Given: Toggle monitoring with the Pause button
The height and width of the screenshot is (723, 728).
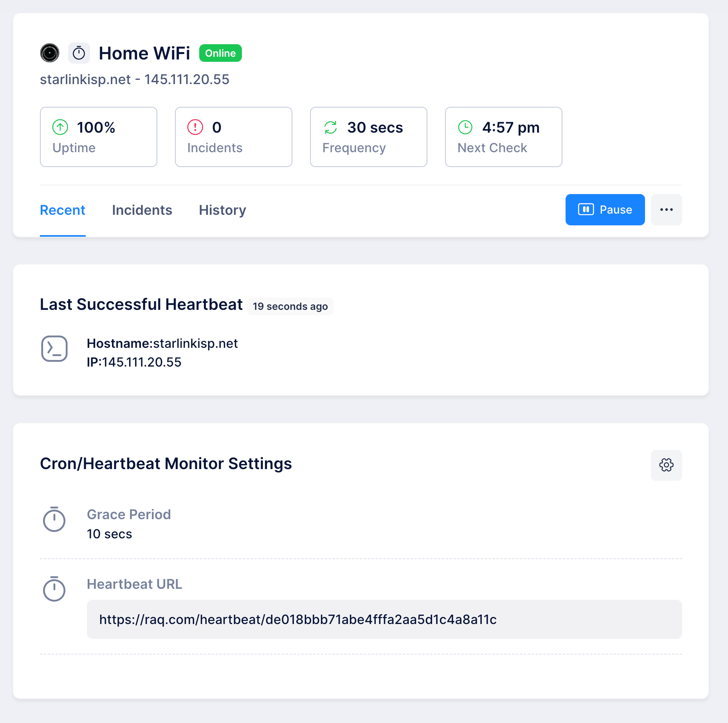Looking at the screenshot, I should pyautogui.click(x=605, y=210).
